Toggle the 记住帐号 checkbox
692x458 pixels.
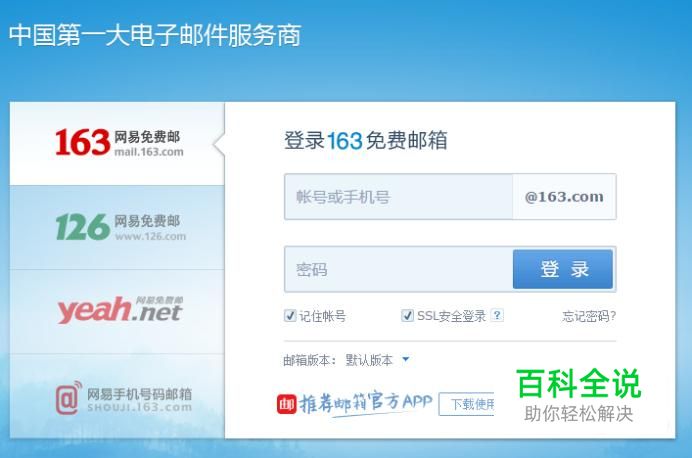(290, 316)
